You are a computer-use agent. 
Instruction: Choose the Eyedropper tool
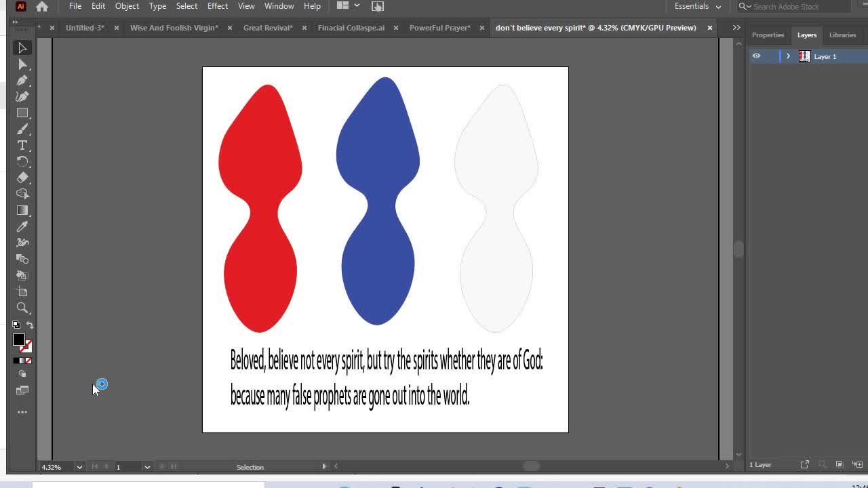coord(22,226)
